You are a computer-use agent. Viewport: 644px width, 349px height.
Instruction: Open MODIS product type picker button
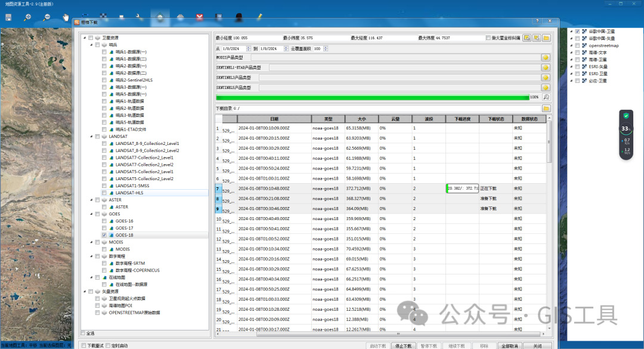click(546, 57)
